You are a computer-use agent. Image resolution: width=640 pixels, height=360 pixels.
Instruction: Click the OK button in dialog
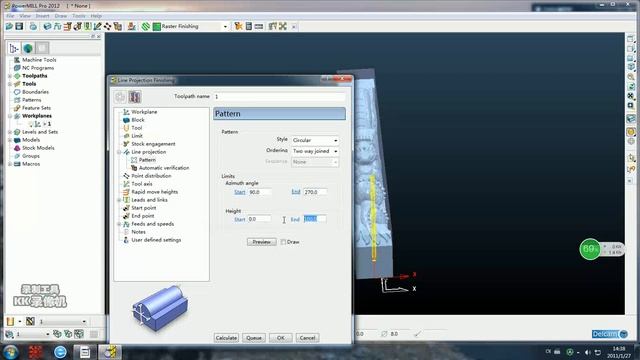pyautogui.click(x=281, y=338)
